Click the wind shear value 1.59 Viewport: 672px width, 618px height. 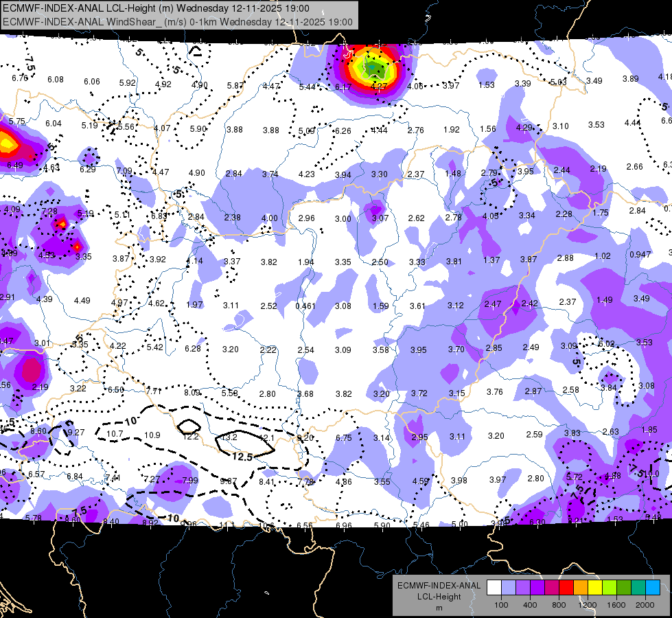(380, 306)
